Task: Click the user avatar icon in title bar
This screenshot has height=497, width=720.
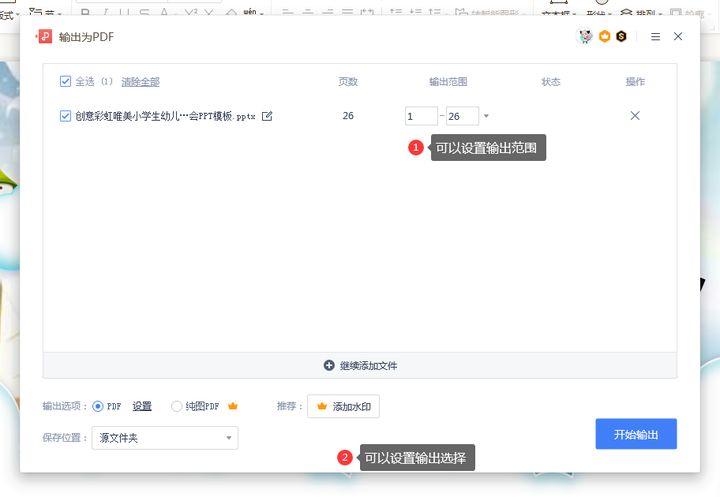Action: [586, 37]
